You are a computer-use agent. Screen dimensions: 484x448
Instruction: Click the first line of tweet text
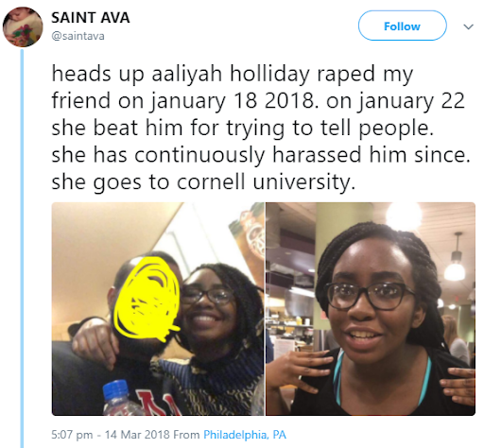click(233, 74)
